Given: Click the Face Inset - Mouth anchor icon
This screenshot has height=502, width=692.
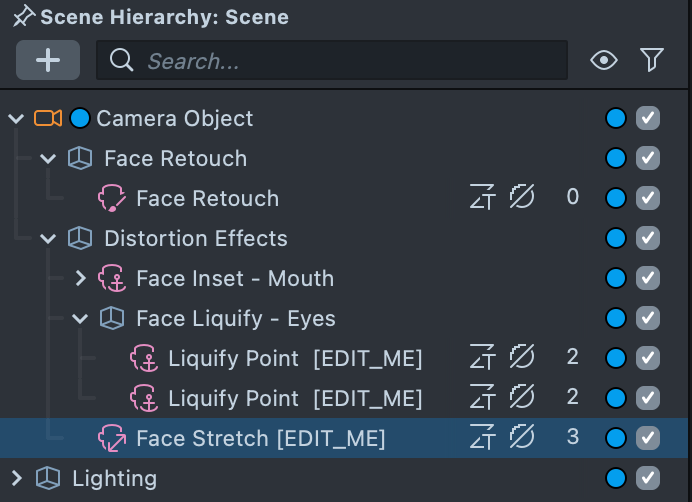Looking at the screenshot, I should (113, 278).
